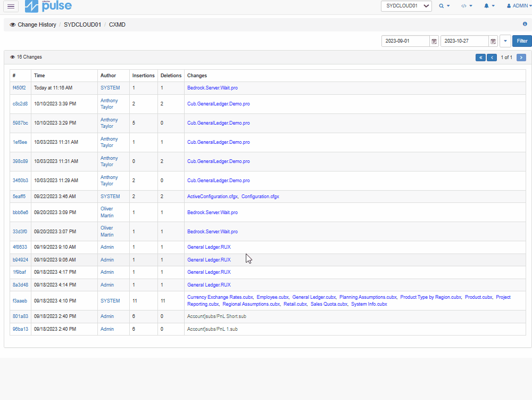532x400 pixels.
Task: Open commit b94924
Action: 20,260
